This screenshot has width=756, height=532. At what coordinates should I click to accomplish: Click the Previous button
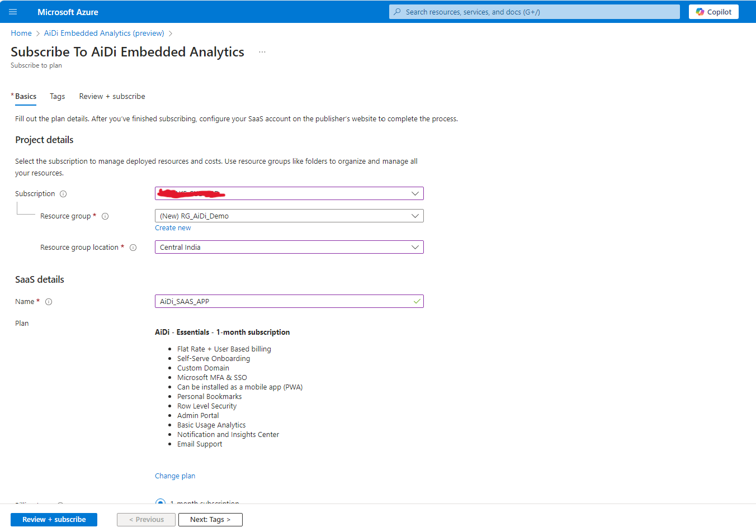146,519
